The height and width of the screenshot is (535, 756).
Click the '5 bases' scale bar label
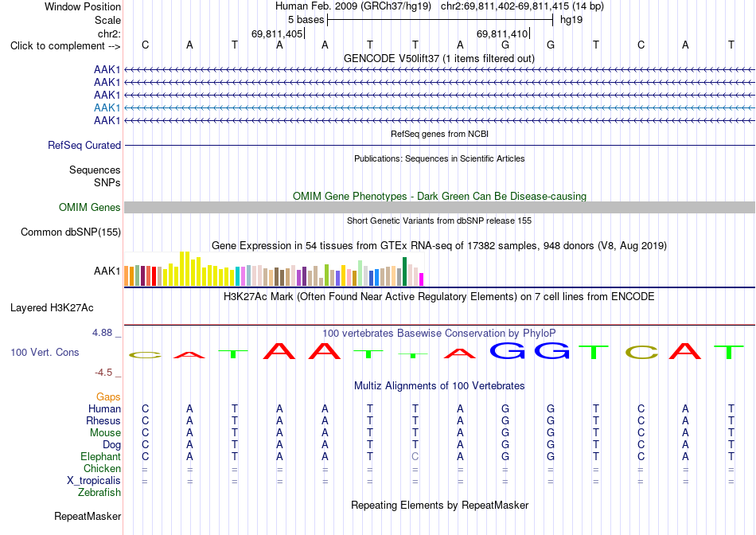tap(306, 20)
